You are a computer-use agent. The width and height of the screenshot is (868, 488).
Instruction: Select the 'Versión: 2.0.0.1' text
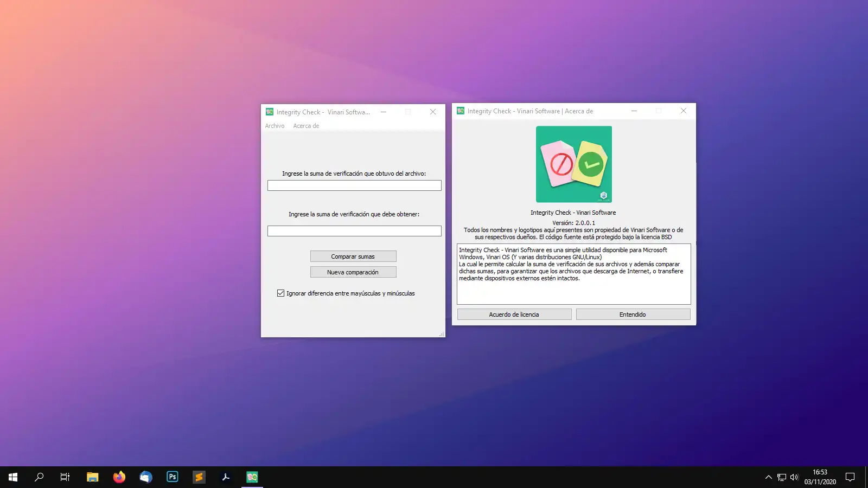tap(573, 223)
